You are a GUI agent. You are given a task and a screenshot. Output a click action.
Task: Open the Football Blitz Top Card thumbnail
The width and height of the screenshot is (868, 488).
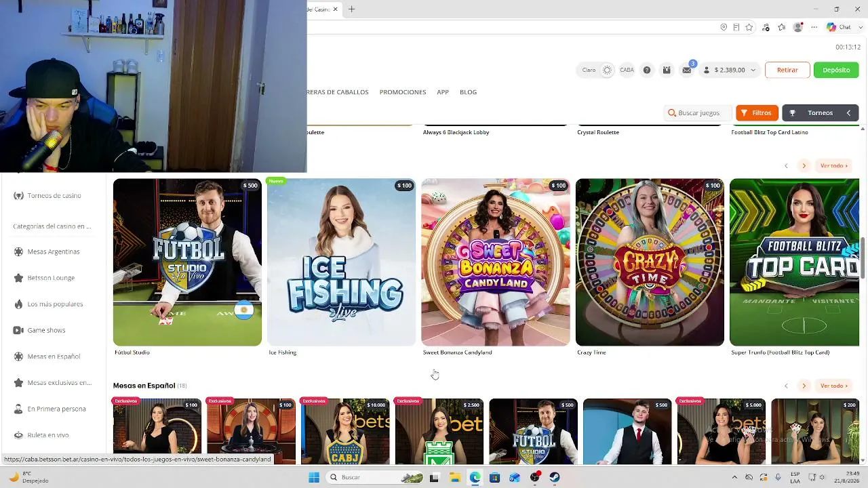pyautogui.click(x=794, y=262)
